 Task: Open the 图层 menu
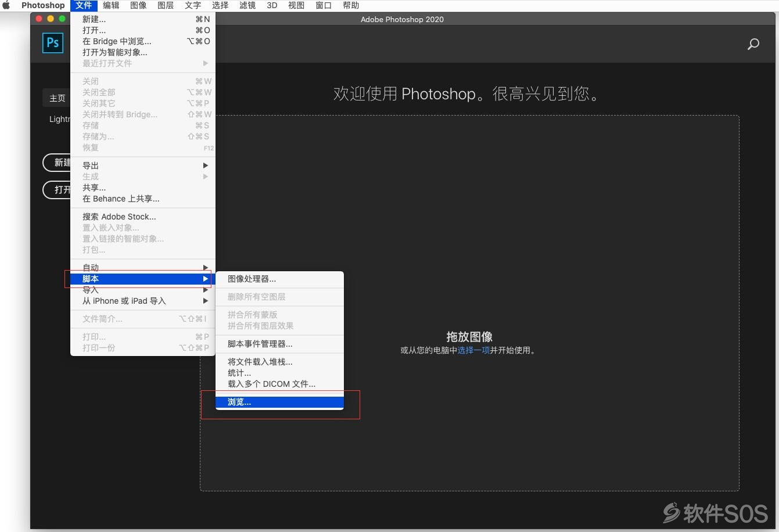coord(166,5)
